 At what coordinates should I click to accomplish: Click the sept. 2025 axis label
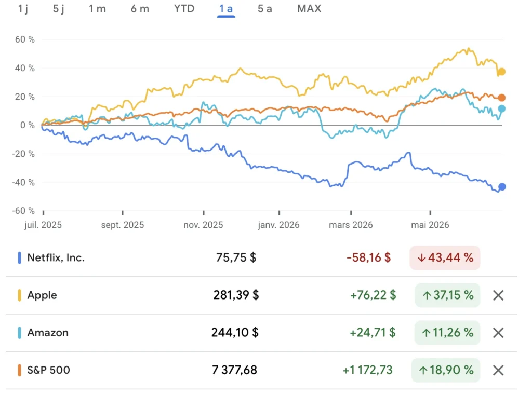[x=123, y=225]
